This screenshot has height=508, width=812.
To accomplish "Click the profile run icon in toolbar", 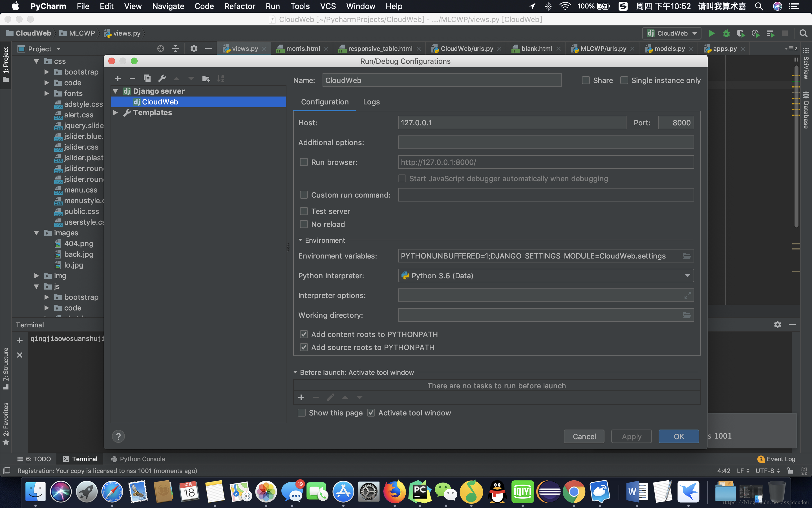I will pyautogui.click(x=755, y=33).
